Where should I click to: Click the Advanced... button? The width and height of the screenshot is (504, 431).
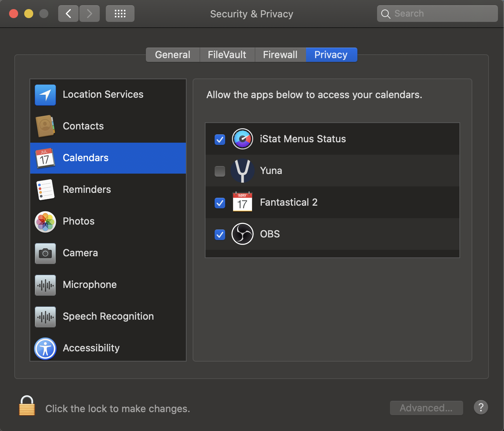(x=426, y=408)
